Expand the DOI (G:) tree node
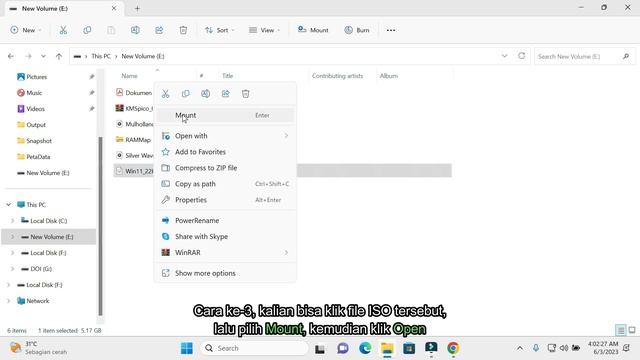 pyautogui.click(x=12, y=269)
